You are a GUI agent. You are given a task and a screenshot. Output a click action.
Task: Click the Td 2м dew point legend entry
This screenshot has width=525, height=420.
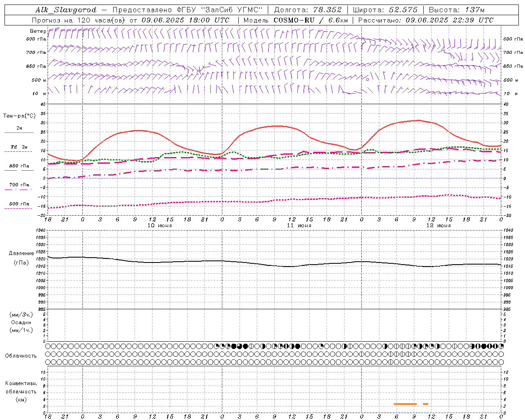(19, 149)
